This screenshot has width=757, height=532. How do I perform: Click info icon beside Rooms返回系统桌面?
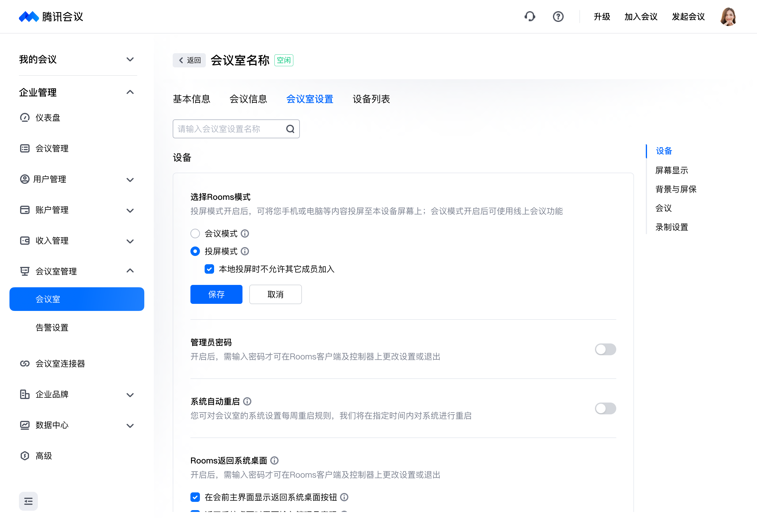(x=274, y=460)
